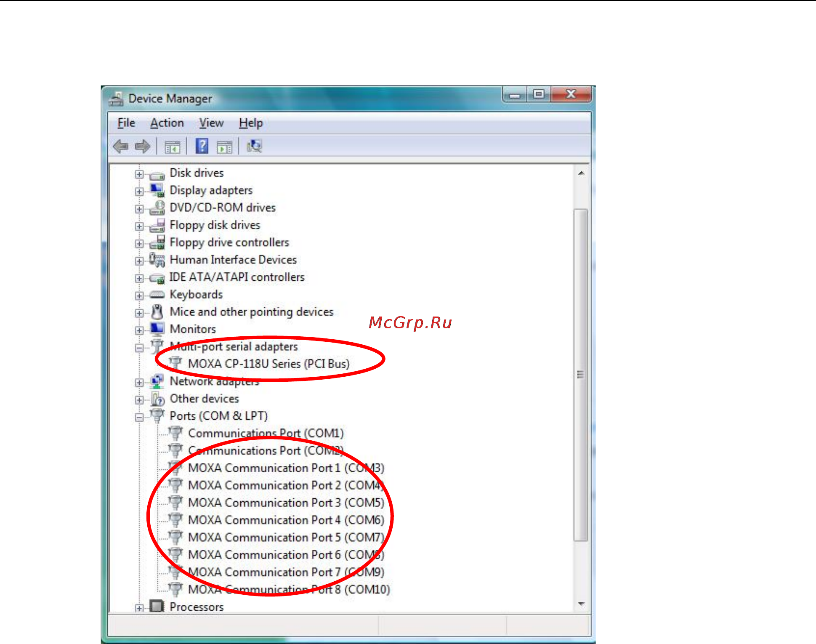816x644 pixels.
Task: Open the File menu
Action: pyautogui.click(x=126, y=123)
